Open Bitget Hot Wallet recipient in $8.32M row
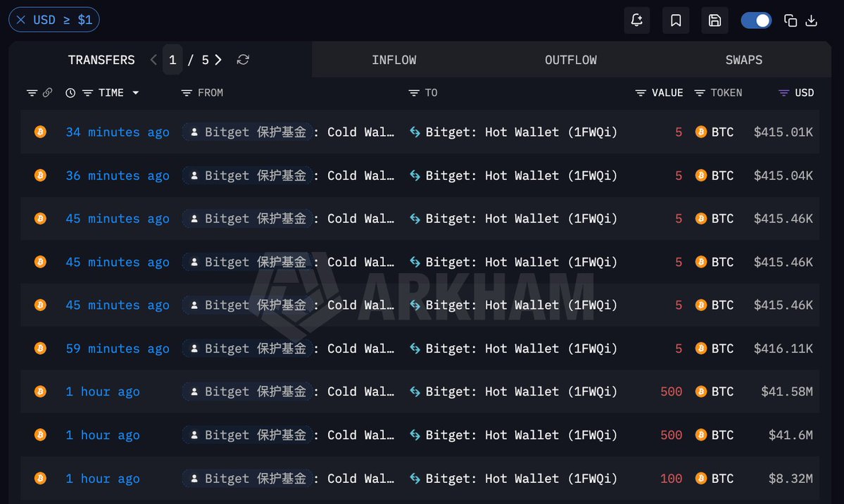Image resolution: width=844 pixels, height=504 pixels. pos(521,478)
